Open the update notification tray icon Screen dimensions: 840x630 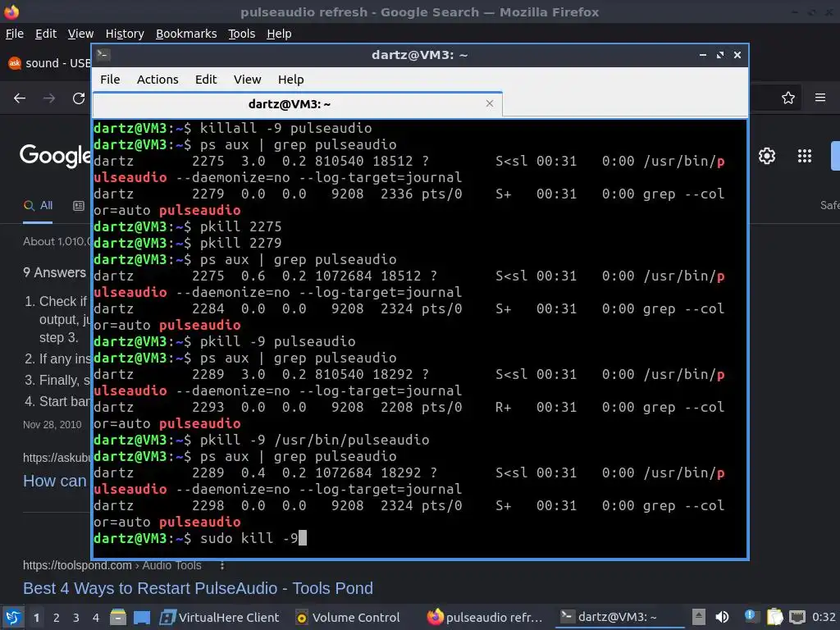tap(750, 616)
